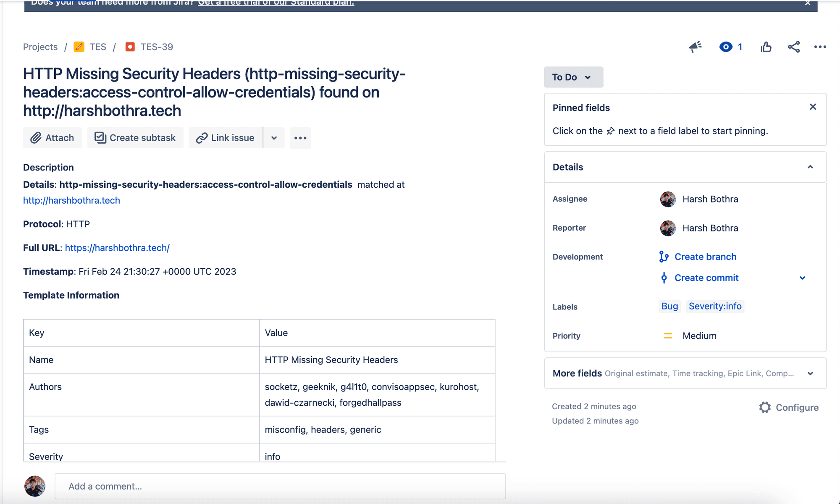Expand the Create commit chevron
This screenshot has width=840, height=504.
(x=802, y=278)
